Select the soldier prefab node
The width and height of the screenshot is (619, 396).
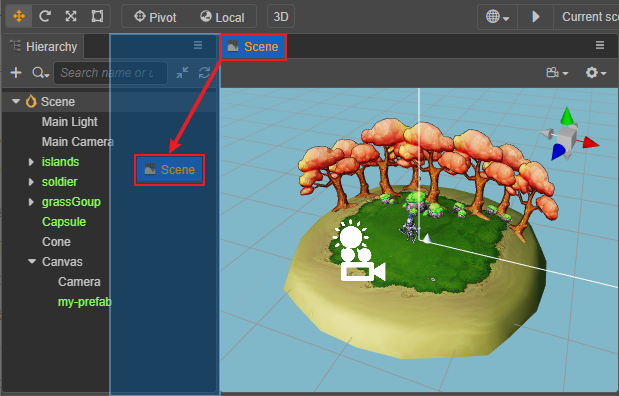click(x=59, y=182)
